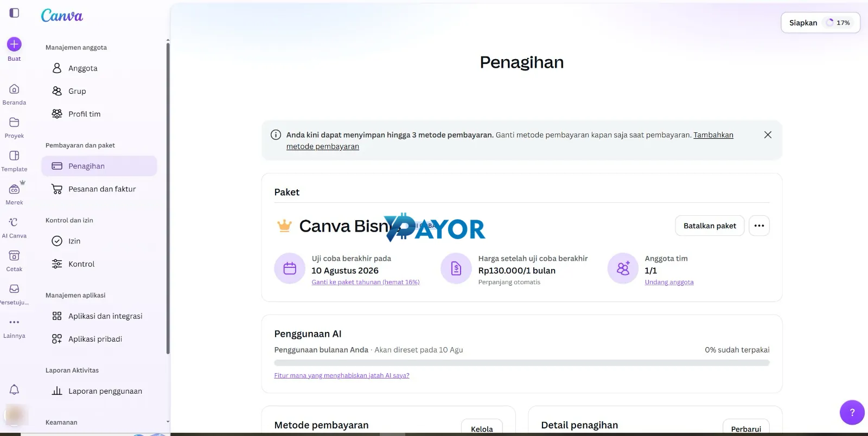The height and width of the screenshot is (436, 868).
Task: Open AI Canva from the rail
Action: tap(14, 227)
